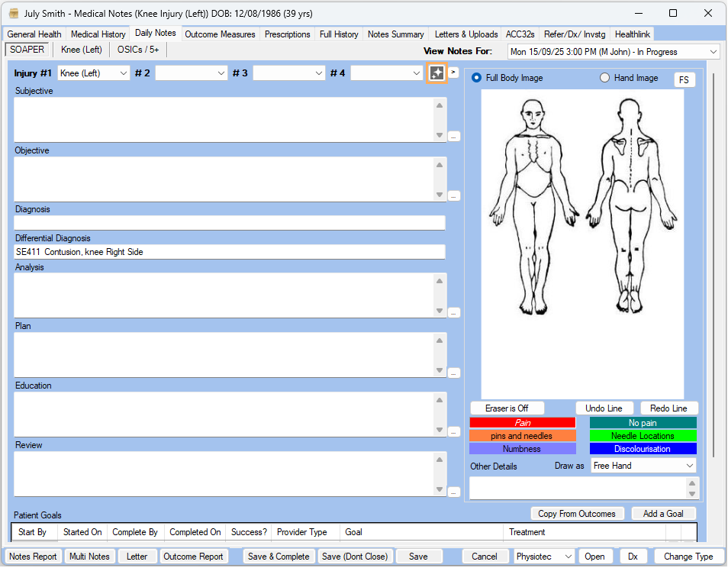Switch to the Prescriptions tab
The width and height of the screenshot is (728, 568).
[287, 34]
